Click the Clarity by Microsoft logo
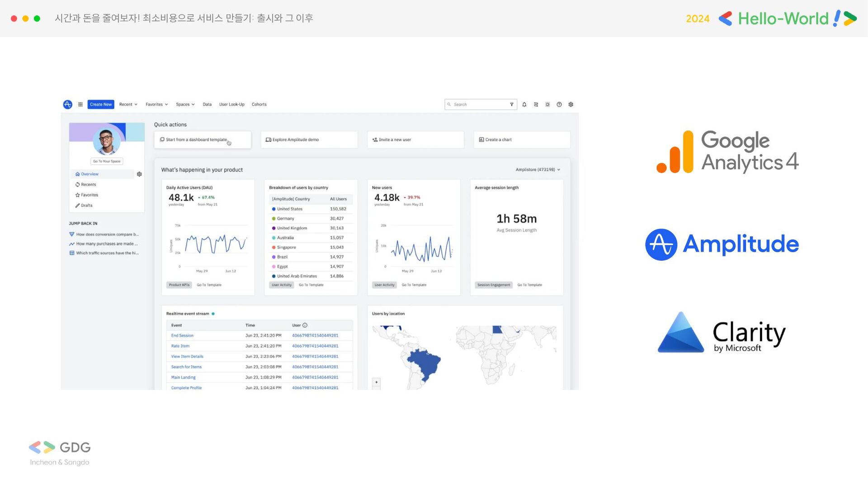The height and width of the screenshot is (488, 868). click(x=722, y=333)
